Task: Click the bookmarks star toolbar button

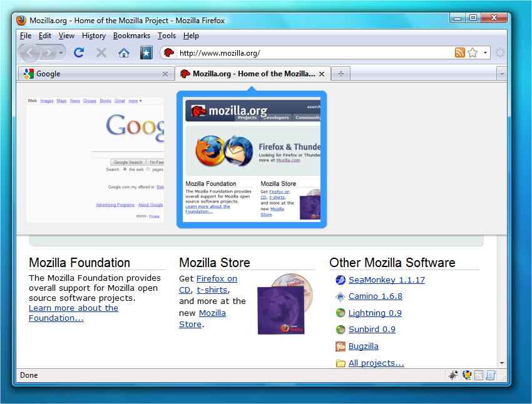Action: click(146, 53)
